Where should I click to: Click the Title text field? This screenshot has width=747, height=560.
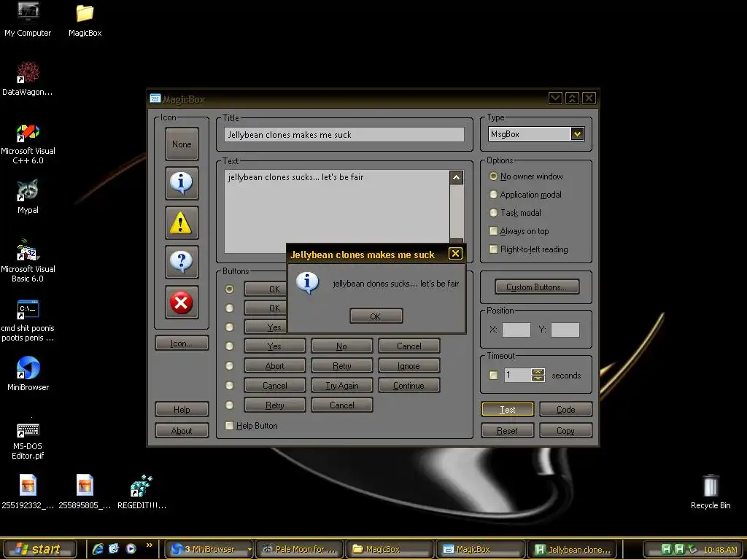(344, 135)
